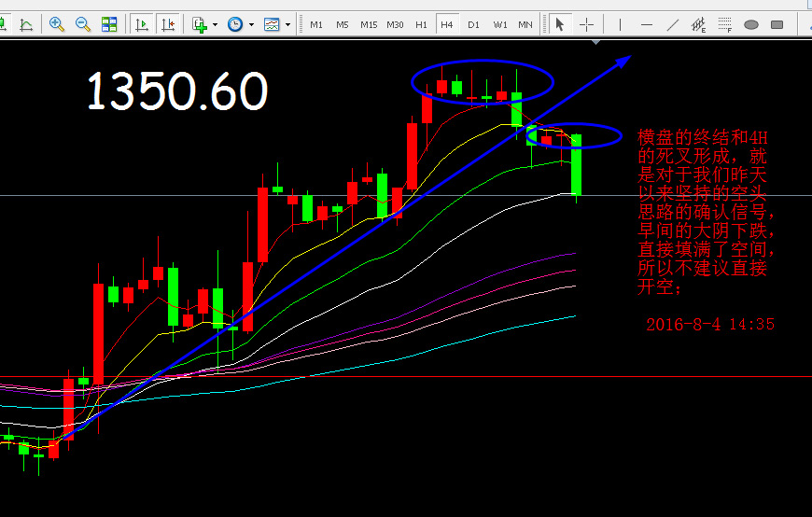Image resolution: width=812 pixels, height=517 pixels.
Task: Expand the Periods dropdown arrow
Action: 251,24
